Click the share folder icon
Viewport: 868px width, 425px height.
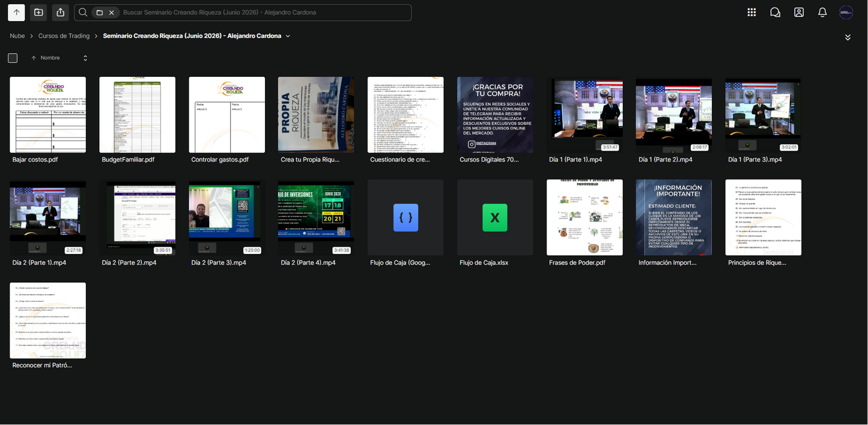60,12
